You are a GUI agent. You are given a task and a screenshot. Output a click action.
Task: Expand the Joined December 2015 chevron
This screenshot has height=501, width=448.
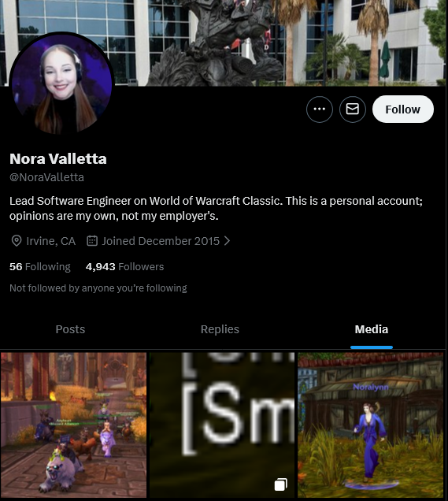(x=227, y=241)
